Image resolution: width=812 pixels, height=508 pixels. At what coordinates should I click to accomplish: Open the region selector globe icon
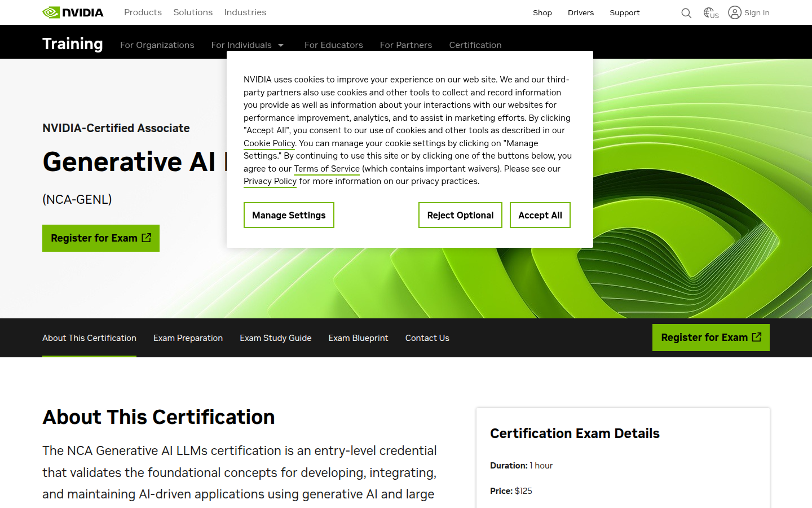711,12
